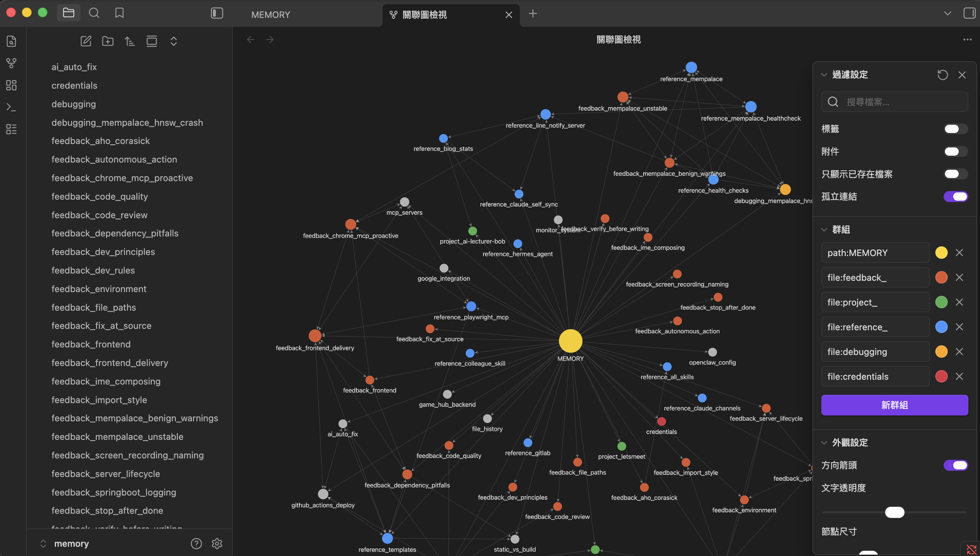Image resolution: width=980 pixels, height=556 pixels.
Task: Open feedback_springboot_logging in file list
Action: click(x=114, y=492)
